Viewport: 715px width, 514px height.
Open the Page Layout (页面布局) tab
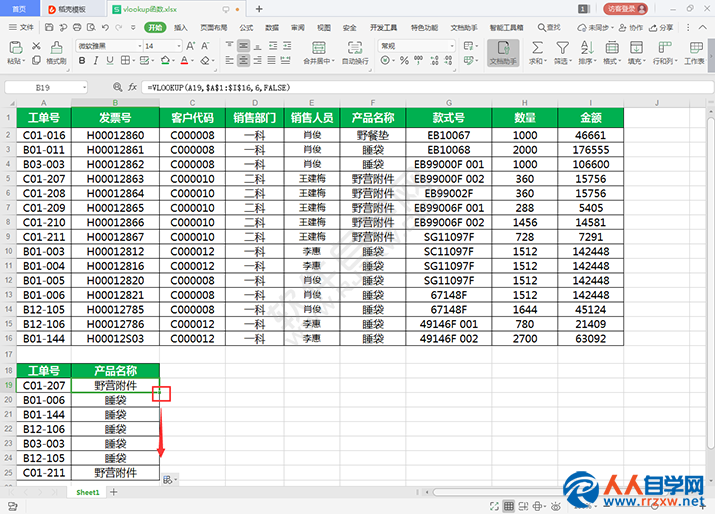coord(213,27)
